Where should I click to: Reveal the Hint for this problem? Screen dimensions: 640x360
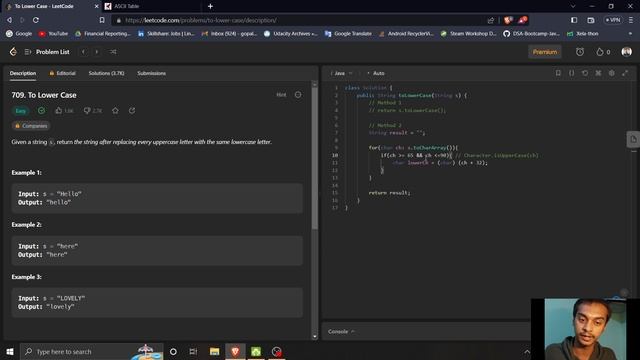281,95
